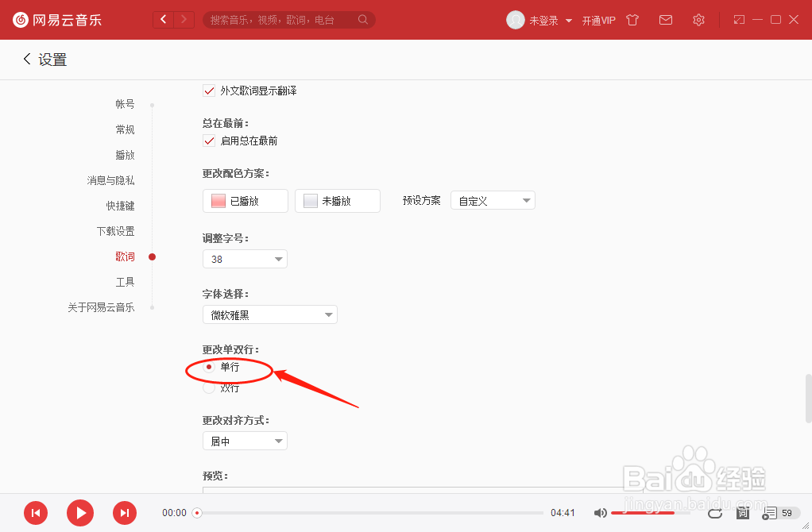
Task: Open the 快捷键 settings category
Action: tap(120, 205)
